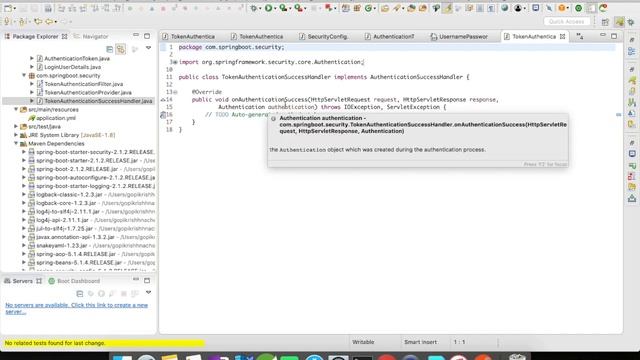This screenshot has height=360, width=640.
Task: Click the Coverage run icon
Action: pyautogui.click(x=283, y=8)
